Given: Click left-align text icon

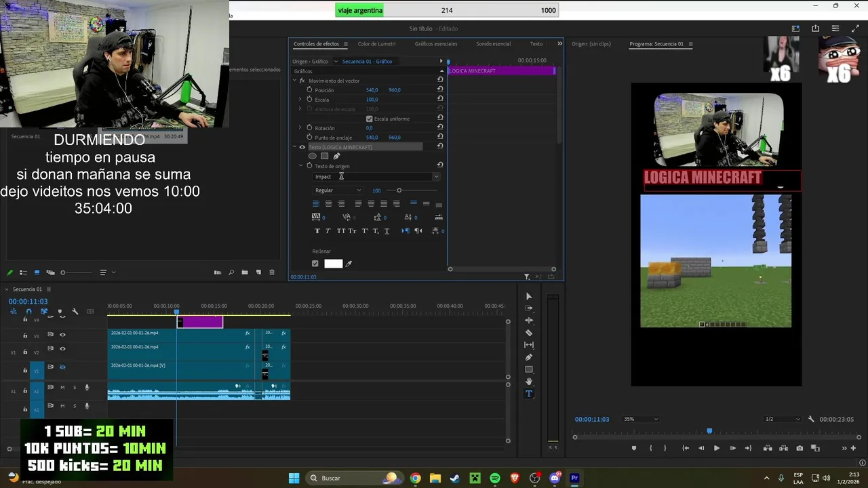Looking at the screenshot, I should click(x=316, y=204).
